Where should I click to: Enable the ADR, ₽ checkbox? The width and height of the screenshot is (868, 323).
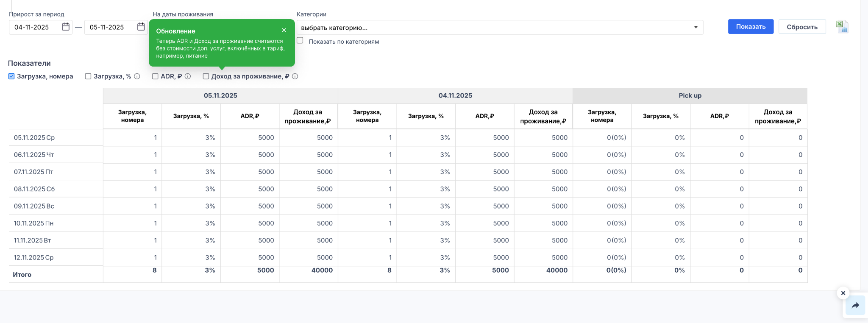coord(155,76)
